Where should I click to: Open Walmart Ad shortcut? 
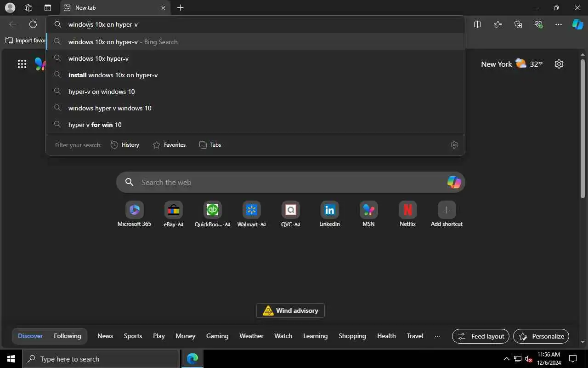click(251, 214)
